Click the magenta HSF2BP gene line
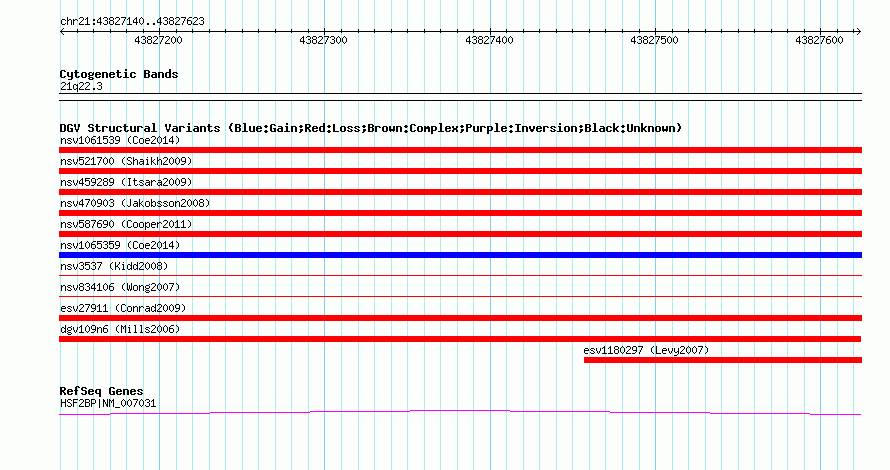Viewport: 890px width, 470px height. pos(460,413)
